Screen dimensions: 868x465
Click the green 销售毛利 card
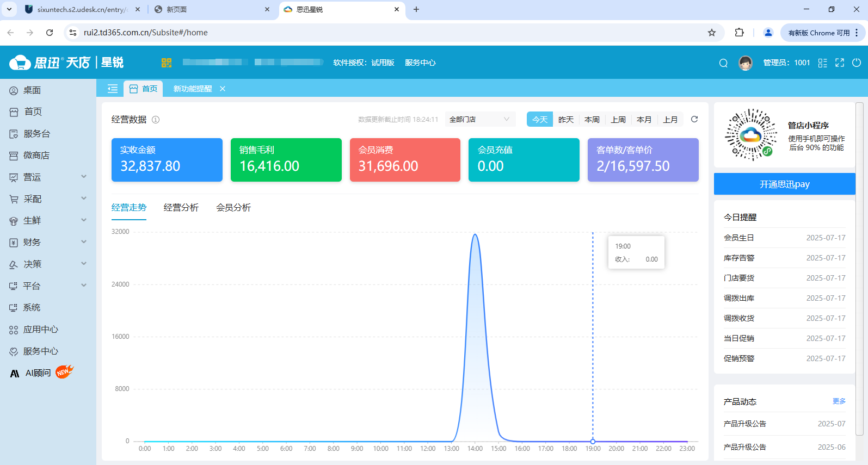(x=286, y=160)
